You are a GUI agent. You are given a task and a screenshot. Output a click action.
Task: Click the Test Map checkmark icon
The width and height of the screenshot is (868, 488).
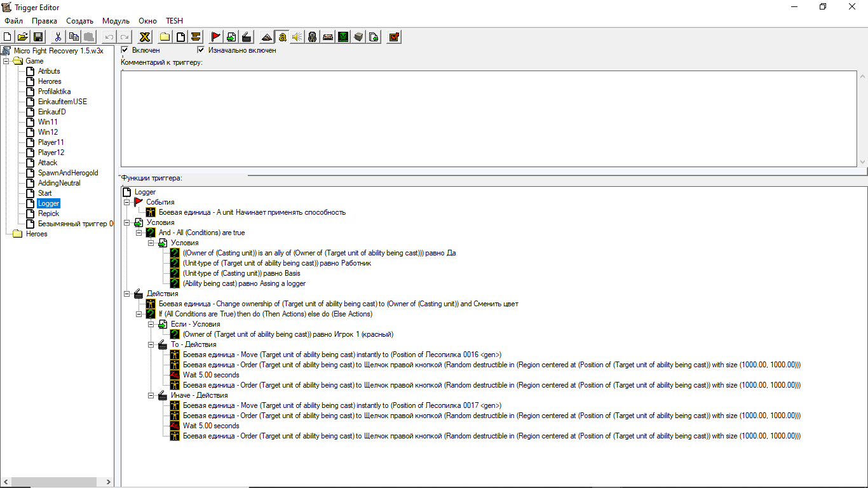[394, 37]
